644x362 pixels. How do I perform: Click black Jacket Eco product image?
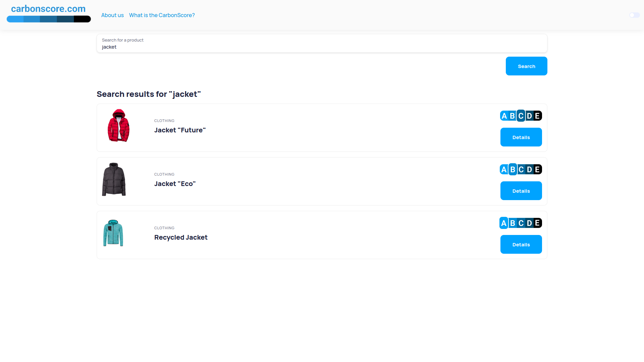114,179
